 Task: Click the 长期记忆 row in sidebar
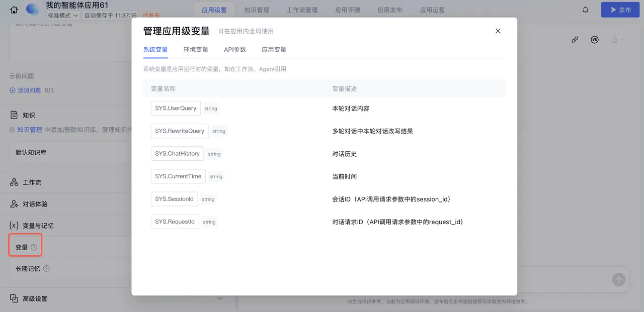point(70,269)
